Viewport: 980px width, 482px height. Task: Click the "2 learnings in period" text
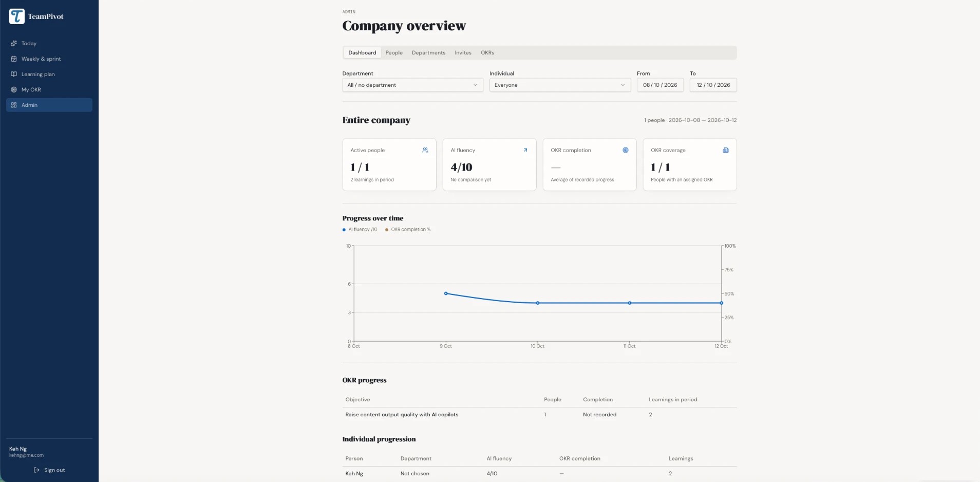tap(372, 180)
